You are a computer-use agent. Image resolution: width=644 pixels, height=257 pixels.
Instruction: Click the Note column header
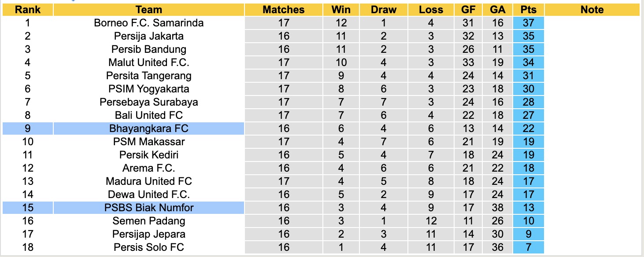point(592,10)
